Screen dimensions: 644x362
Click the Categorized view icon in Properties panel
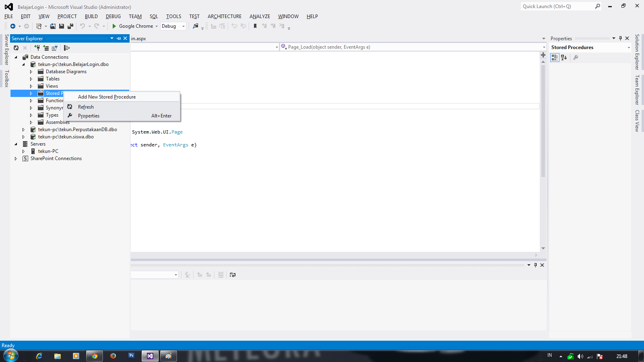coord(555,58)
